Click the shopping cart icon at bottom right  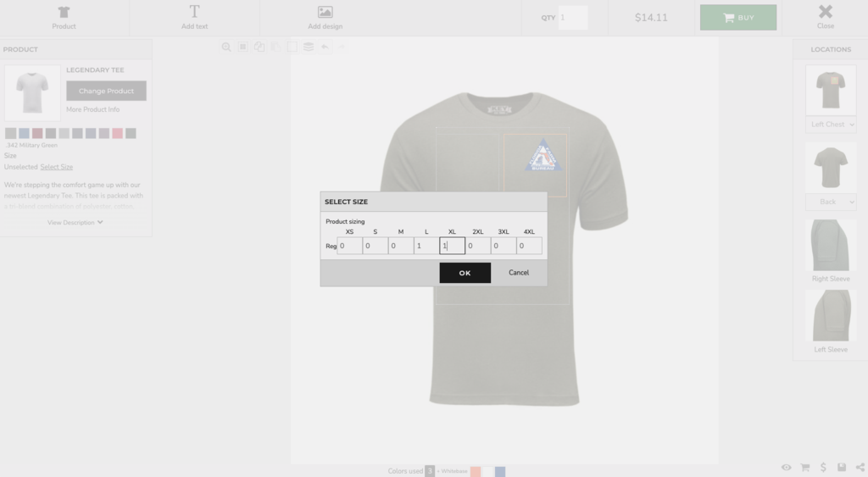[805, 468]
